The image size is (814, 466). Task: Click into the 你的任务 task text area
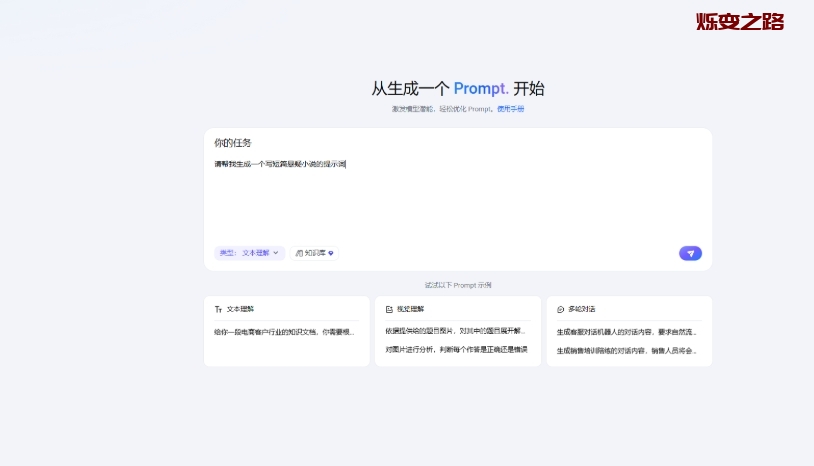[x=457, y=197]
